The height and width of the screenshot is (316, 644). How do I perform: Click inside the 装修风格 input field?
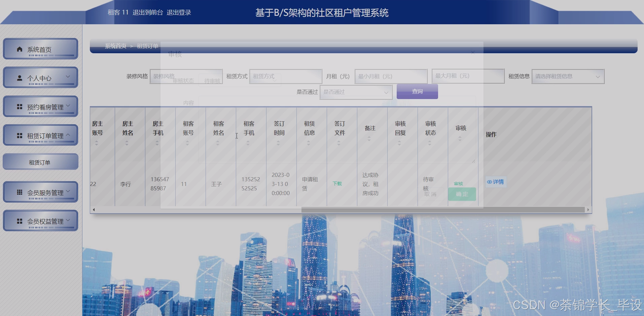(186, 76)
